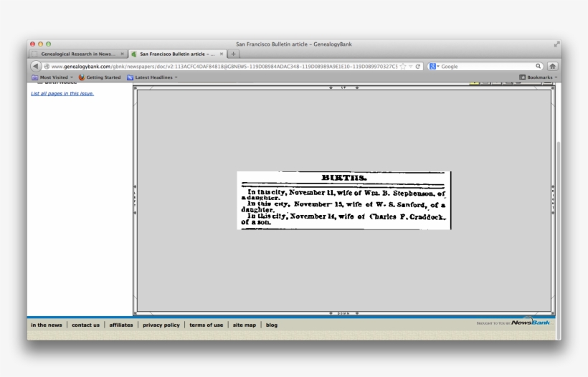Open the 'privacy policy' footer link
Screen dimensions: 588x377
tap(161, 325)
